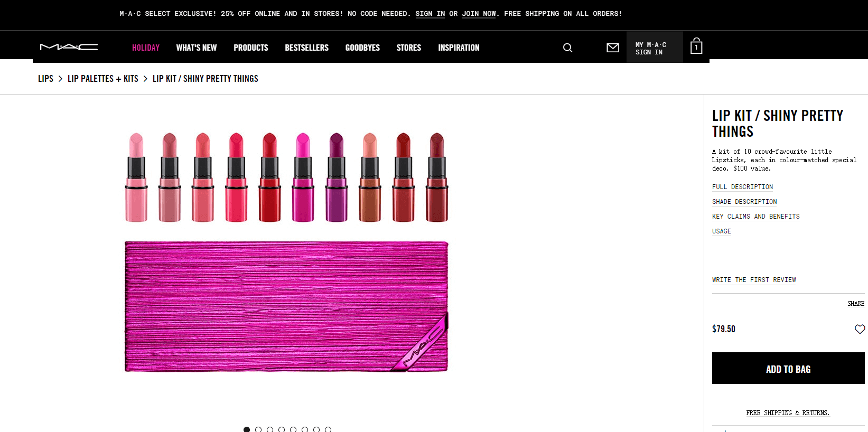Image resolution: width=868 pixels, height=432 pixels.
Task: Expand Usage section
Action: (722, 231)
